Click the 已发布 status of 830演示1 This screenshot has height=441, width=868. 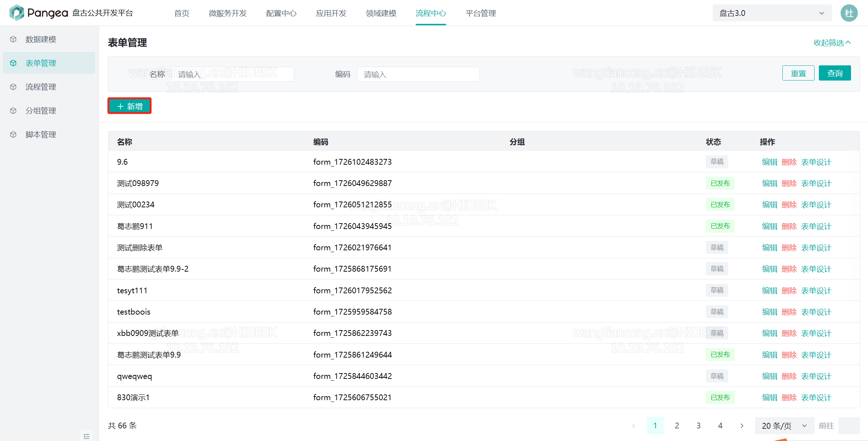[x=720, y=398]
